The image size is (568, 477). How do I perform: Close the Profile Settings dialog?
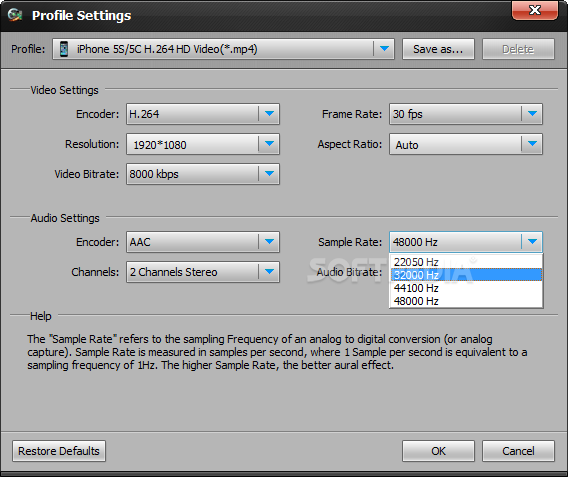click(535, 10)
